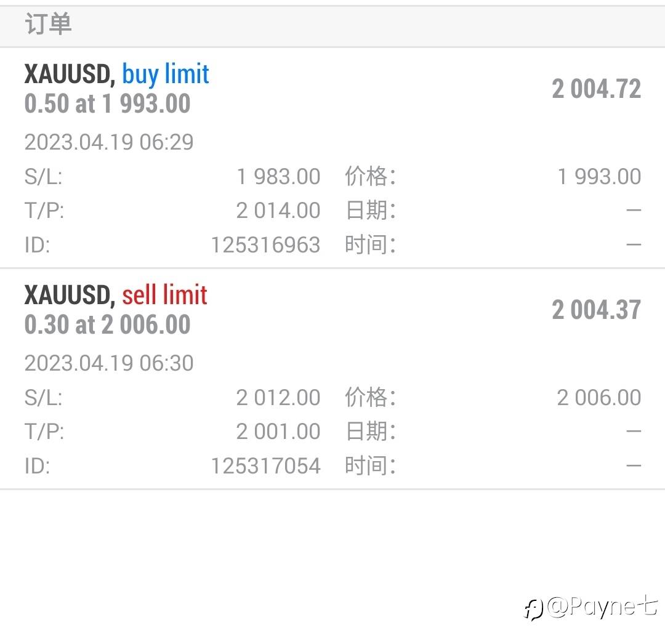Tap sell limit 价格 value 2 006.00

[x=599, y=398]
